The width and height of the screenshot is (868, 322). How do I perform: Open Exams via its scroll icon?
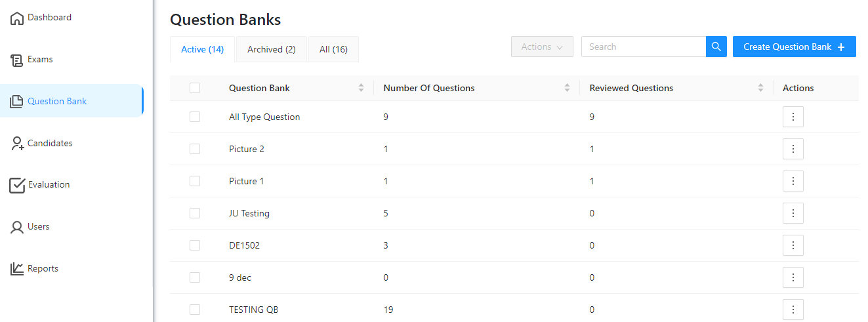[17, 60]
